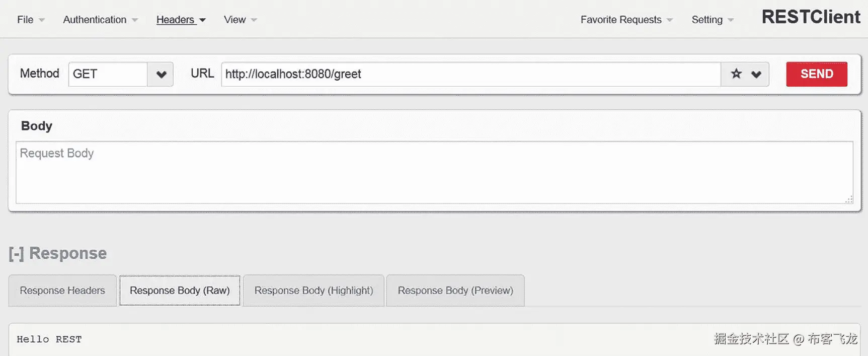Open the View menu

tap(240, 20)
